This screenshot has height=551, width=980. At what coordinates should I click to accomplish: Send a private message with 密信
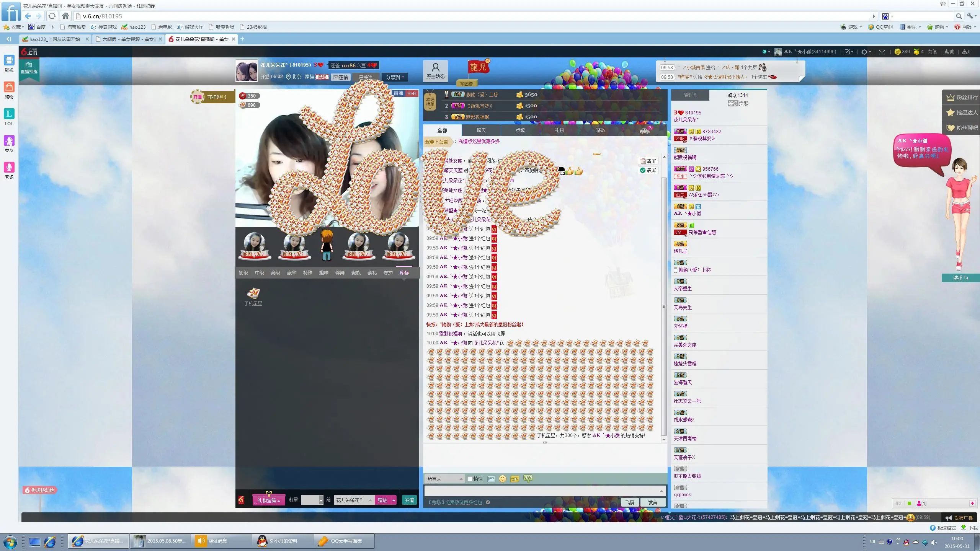click(340, 77)
